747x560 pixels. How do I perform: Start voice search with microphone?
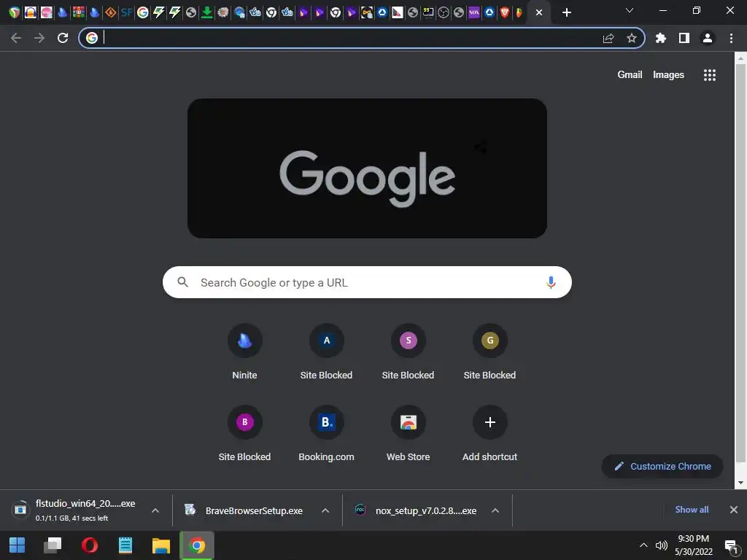[551, 282]
